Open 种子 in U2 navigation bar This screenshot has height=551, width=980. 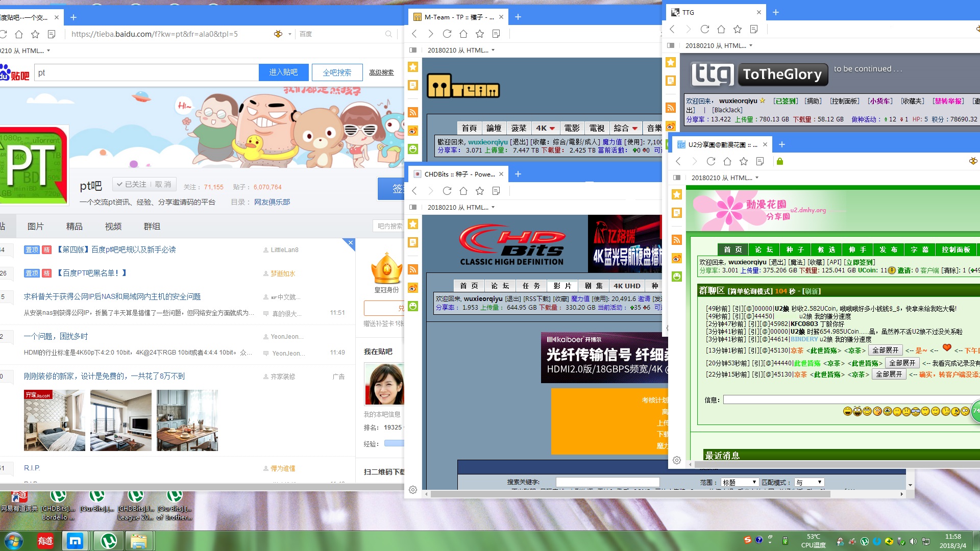(x=795, y=249)
